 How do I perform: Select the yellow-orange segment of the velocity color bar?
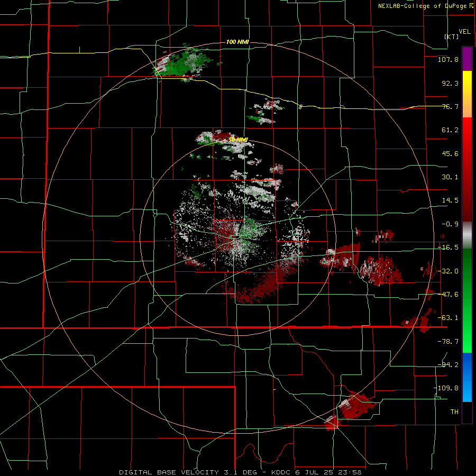(467, 94)
